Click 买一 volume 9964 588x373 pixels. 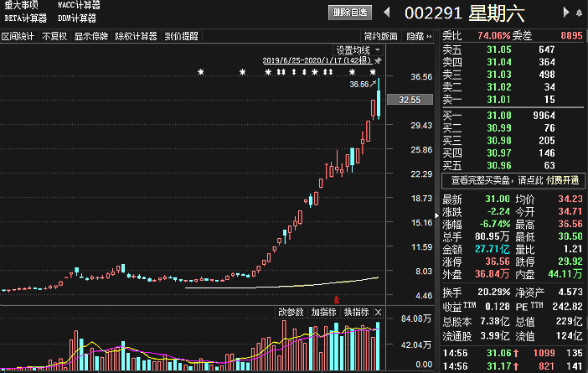point(544,116)
